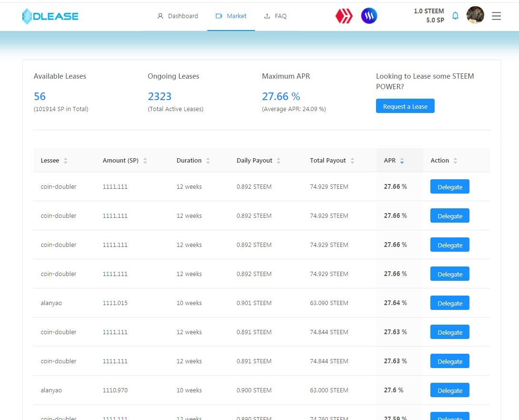The image size is (519, 420).
Task: Open the DLEASE logo home link
Action: pyautogui.click(x=51, y=16)
